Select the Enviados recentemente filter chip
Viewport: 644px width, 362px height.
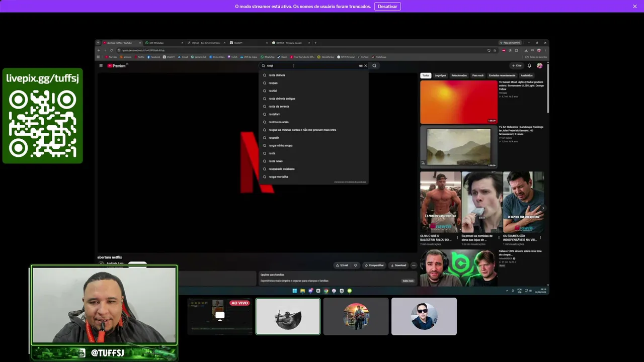[x=502, y=75]
